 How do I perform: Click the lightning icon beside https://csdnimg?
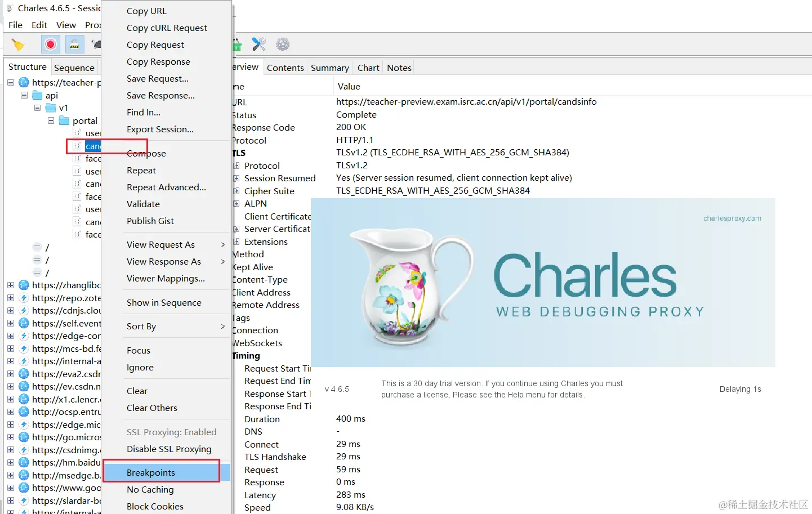tap(24, 450)
